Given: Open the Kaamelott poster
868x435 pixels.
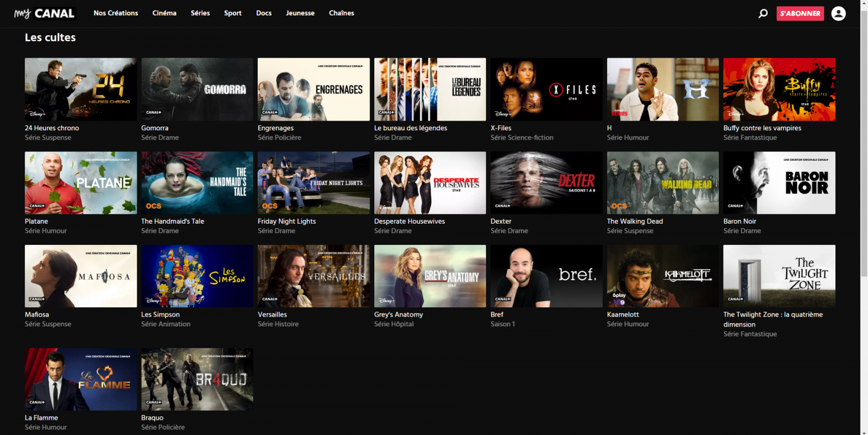Looking at the screenshot, I should pos(662,276).
